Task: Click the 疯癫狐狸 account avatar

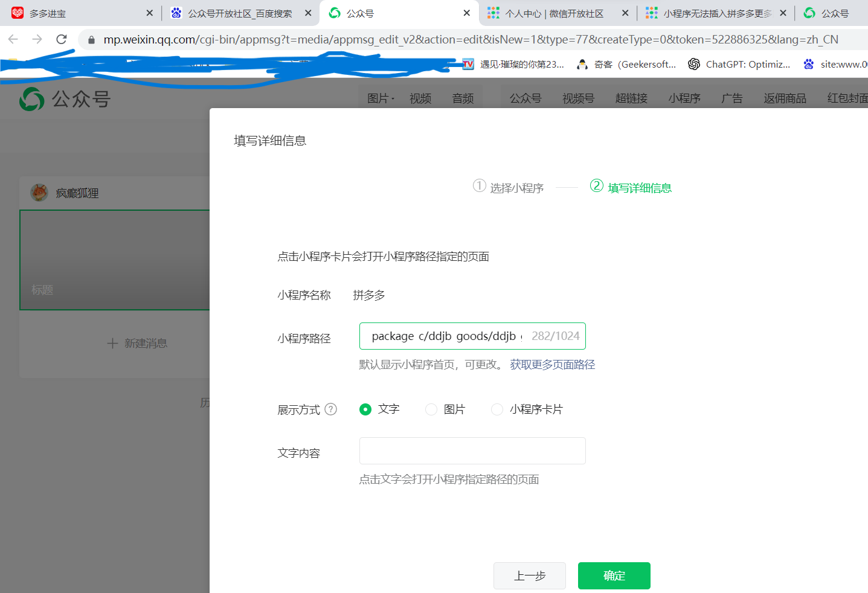Action: pos(39,193)
